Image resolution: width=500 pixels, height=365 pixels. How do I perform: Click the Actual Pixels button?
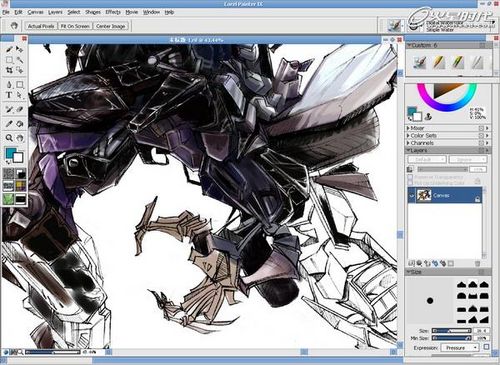[41, 26]
